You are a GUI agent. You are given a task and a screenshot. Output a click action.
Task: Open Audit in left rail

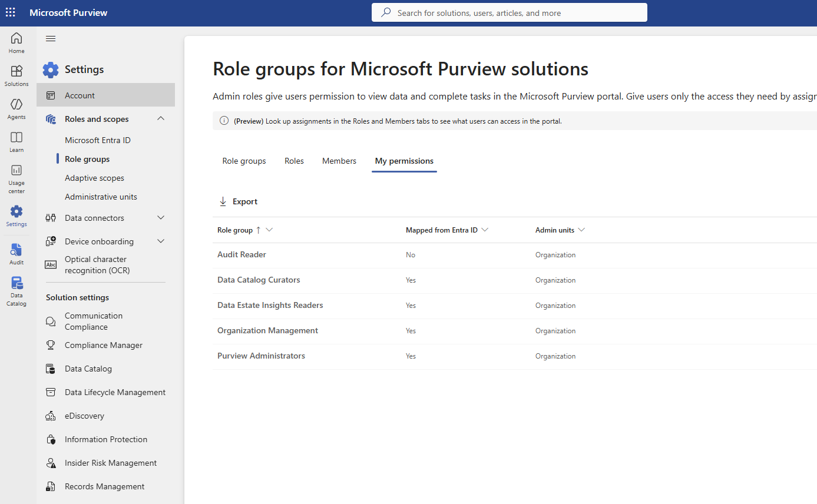(x=16, y=254)
